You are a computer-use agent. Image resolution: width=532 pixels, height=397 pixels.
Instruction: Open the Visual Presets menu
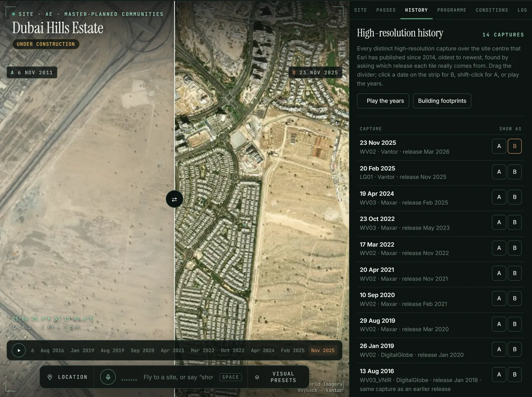278,377
